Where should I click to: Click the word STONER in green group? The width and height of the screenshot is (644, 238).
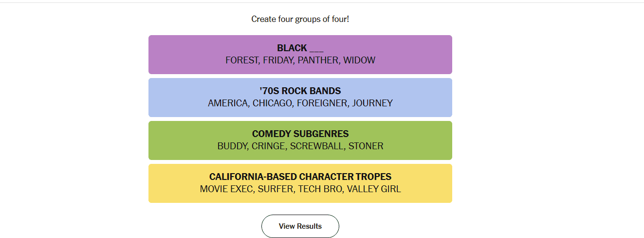366,146
